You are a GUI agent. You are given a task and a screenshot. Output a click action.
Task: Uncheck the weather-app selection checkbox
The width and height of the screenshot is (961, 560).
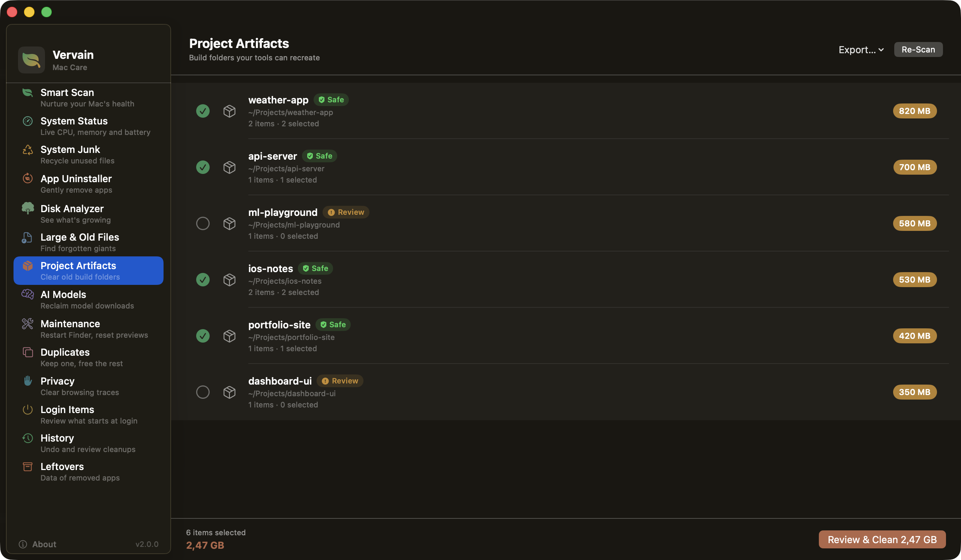click(x=203, y=111)
